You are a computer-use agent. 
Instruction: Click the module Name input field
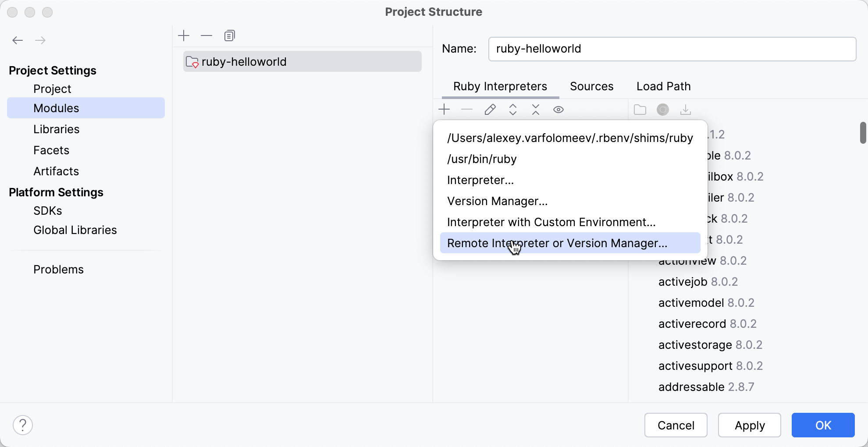coord(672,49)
